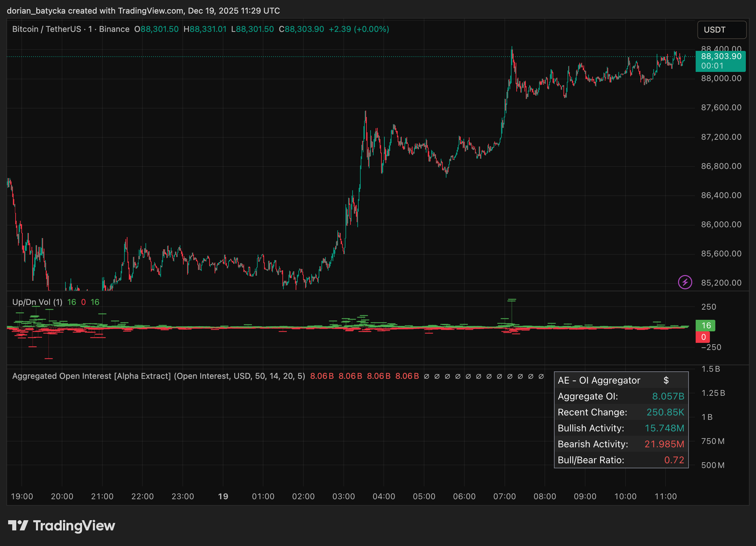Click the Aggregate OI row in table
The width and height of the screenshot is (756, 546).
621,396
